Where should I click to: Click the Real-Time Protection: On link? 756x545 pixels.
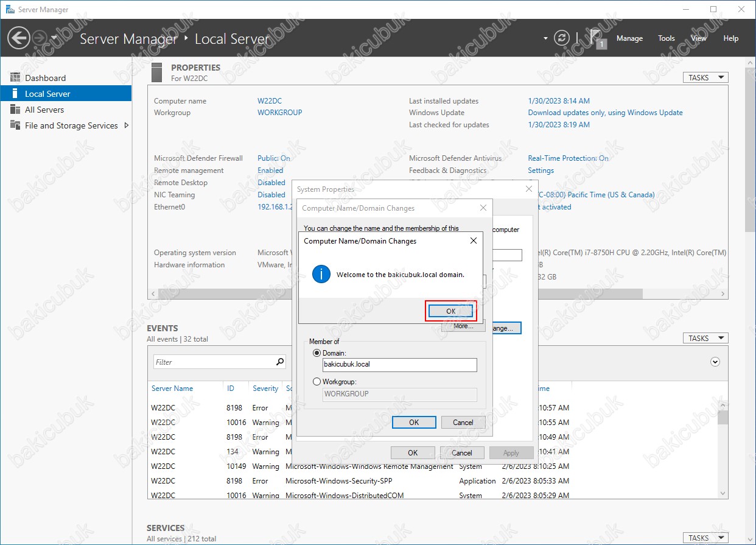coord(568,158)
